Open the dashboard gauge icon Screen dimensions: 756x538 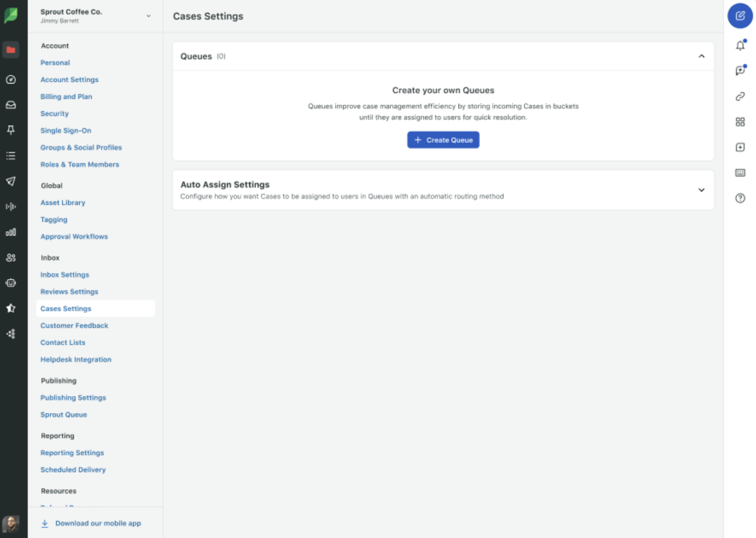tap(11, 80)
